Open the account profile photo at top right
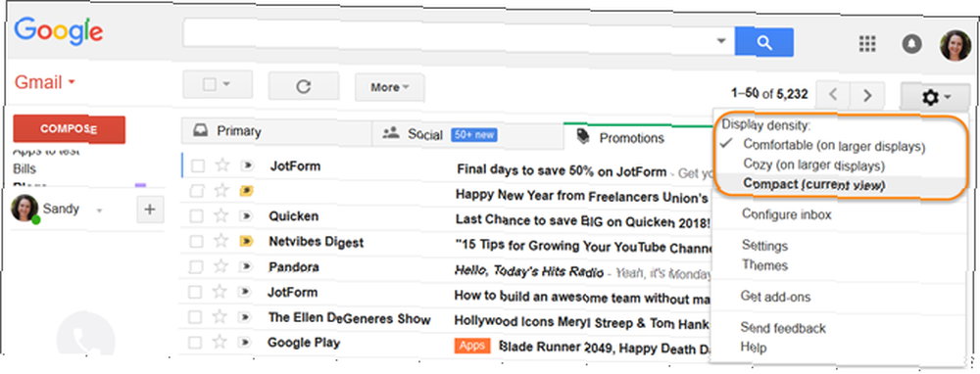The width and height of the screenshot is (980, 374). coord(955,46)
